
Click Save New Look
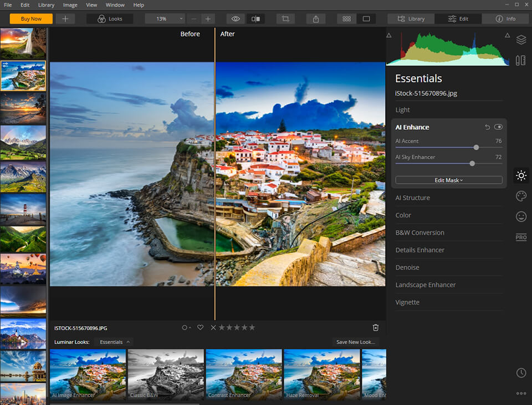click(x=355, y=342)
